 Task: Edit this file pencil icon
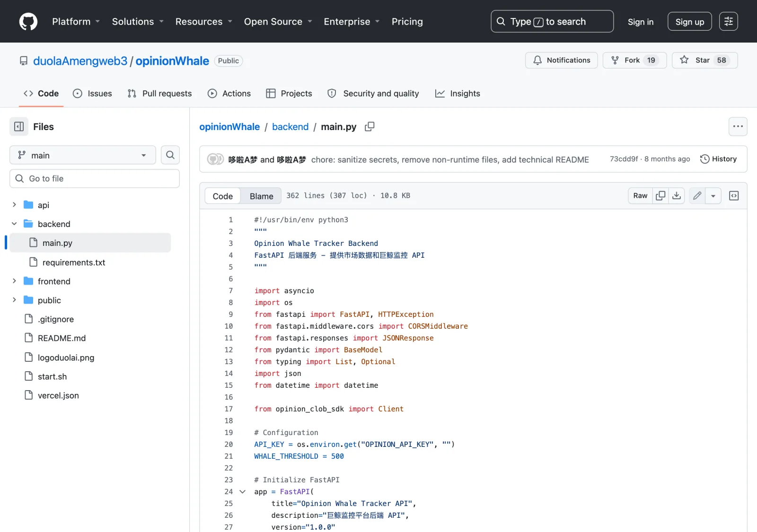pyautogui.click(x=697, y=195)
